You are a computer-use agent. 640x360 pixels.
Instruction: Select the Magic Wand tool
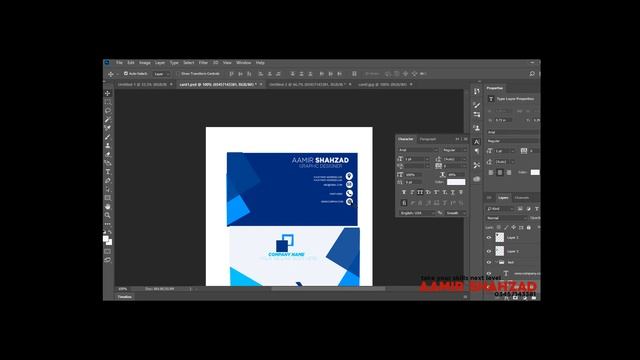(x=108, y=120)
